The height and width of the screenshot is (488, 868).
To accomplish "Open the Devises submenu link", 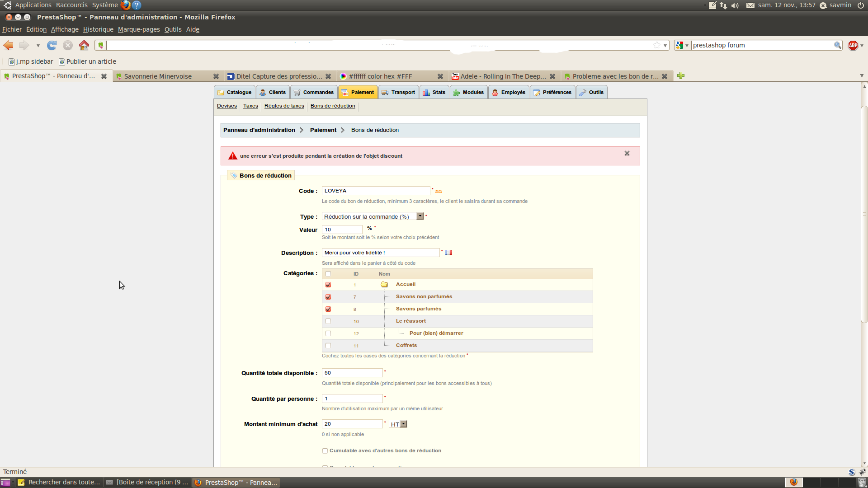I will 227,106.
